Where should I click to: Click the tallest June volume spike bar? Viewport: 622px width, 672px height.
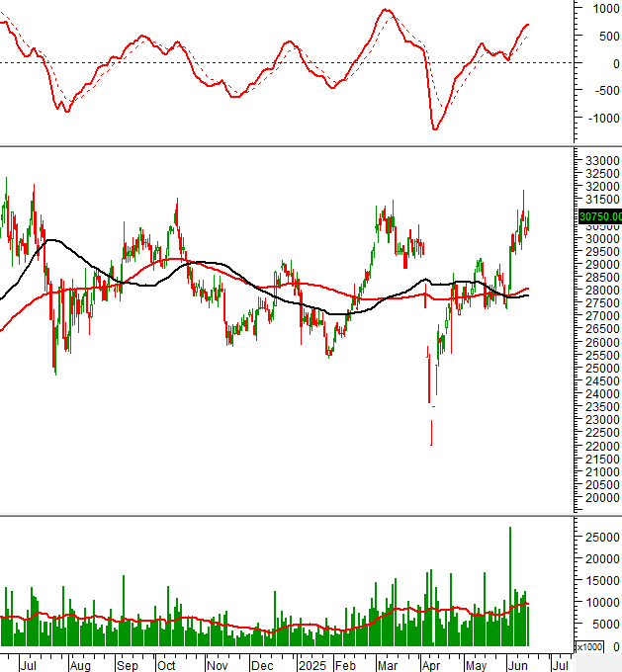point(510,586)
